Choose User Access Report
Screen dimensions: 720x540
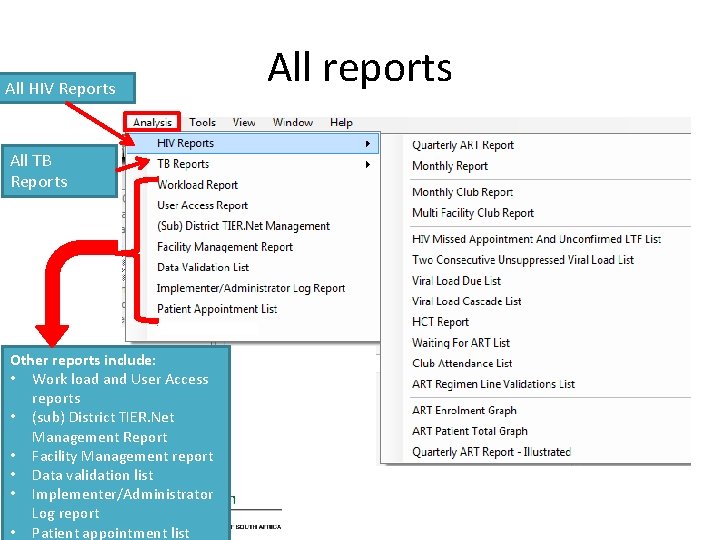click(202, 205)
